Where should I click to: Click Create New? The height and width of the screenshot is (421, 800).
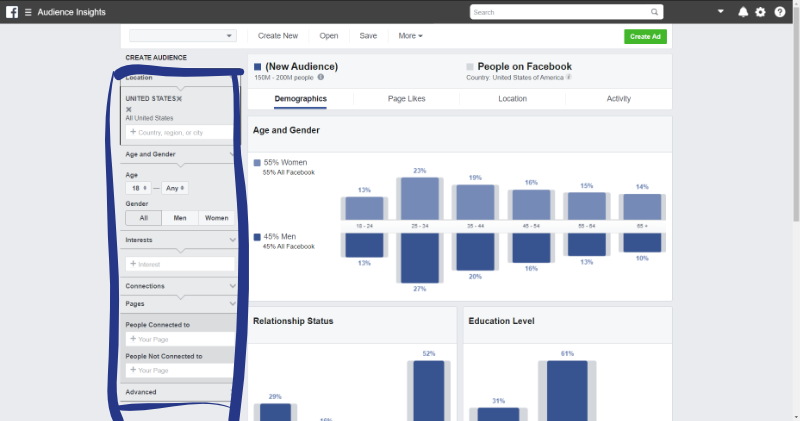pyautogui.click(x=278, y=36)
